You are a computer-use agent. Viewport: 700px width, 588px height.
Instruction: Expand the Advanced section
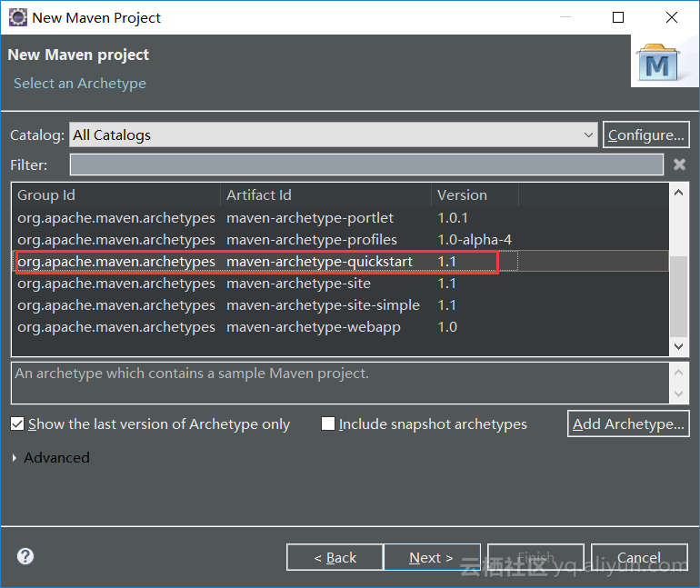click(x=15, y=458)
